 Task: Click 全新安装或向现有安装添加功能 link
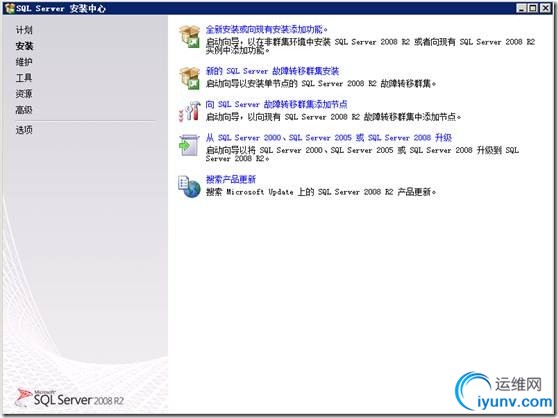coord(267,29)
